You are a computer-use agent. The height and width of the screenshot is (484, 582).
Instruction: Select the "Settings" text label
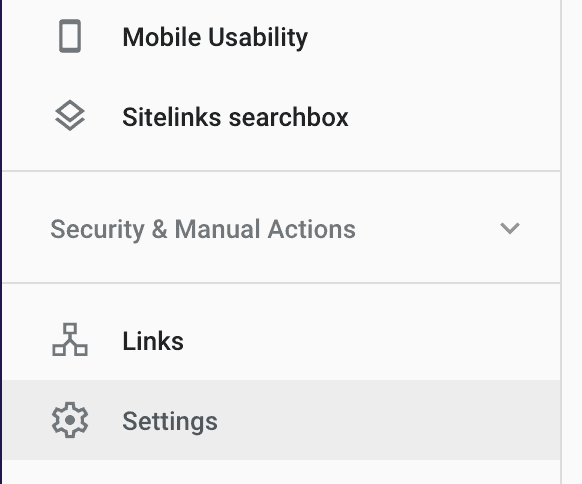tap(170, 422)
